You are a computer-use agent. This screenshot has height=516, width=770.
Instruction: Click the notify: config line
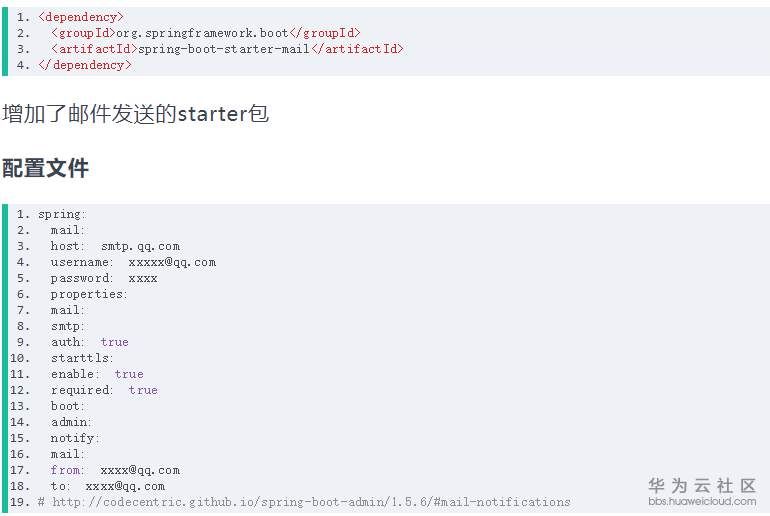75,438
